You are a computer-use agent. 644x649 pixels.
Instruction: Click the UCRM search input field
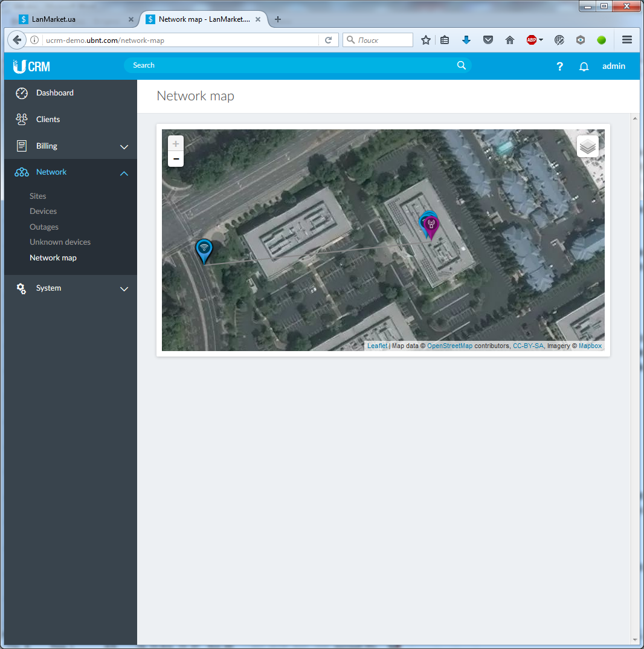(290, 65)
